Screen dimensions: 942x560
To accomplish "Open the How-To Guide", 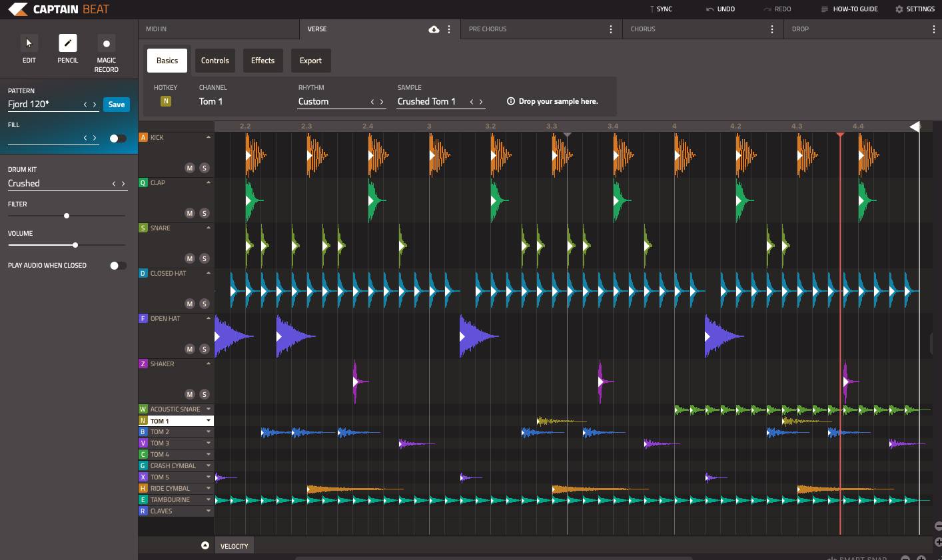I will pyautogui.click(x=849, y=9).
